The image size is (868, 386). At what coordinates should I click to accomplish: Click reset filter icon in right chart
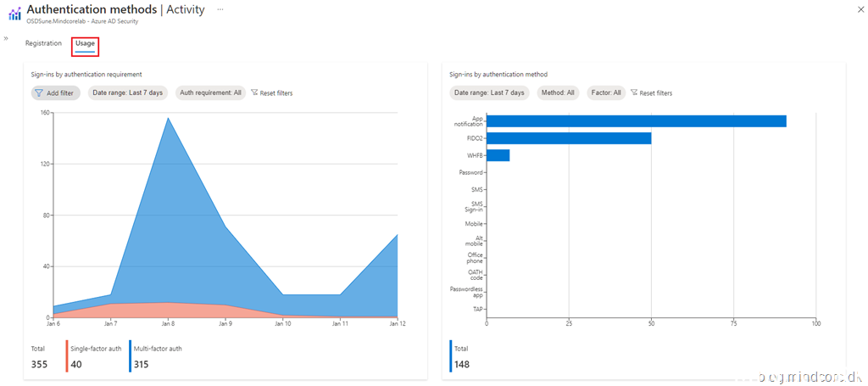634,93
